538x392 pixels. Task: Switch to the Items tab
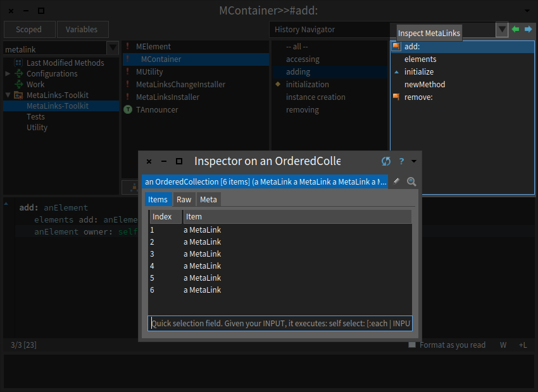click(158, 199)
